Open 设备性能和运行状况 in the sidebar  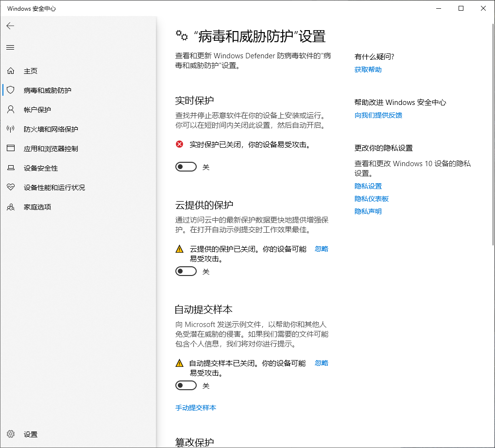[x=79, y=187]
